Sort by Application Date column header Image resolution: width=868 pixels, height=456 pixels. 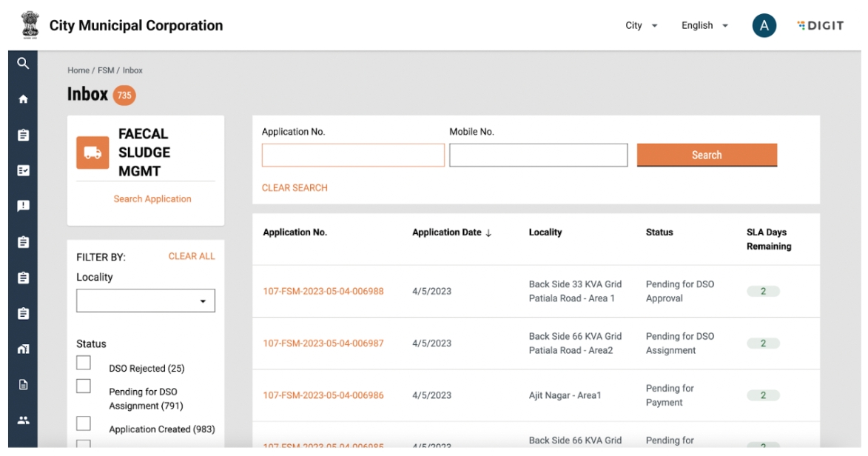point(451,232)
